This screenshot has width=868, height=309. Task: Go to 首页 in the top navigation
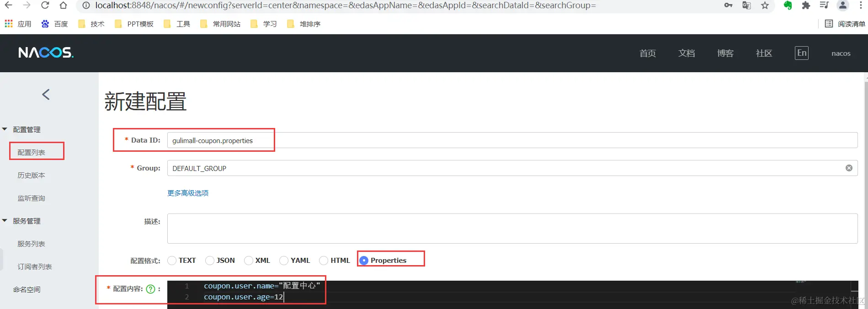click(x=648, y=53)
